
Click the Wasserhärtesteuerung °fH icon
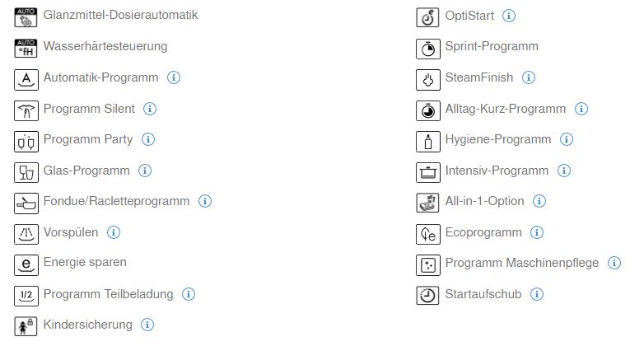pyautogui.click(x=26, y=49)
